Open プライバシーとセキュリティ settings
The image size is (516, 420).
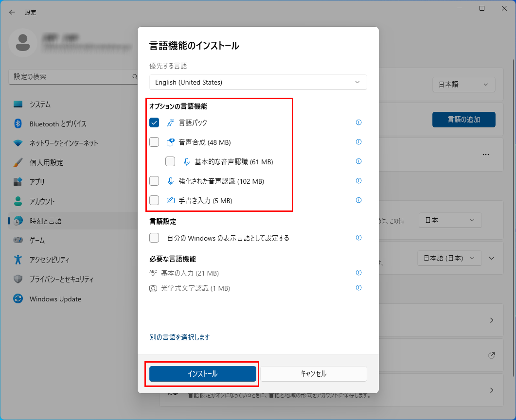point(73,279)
